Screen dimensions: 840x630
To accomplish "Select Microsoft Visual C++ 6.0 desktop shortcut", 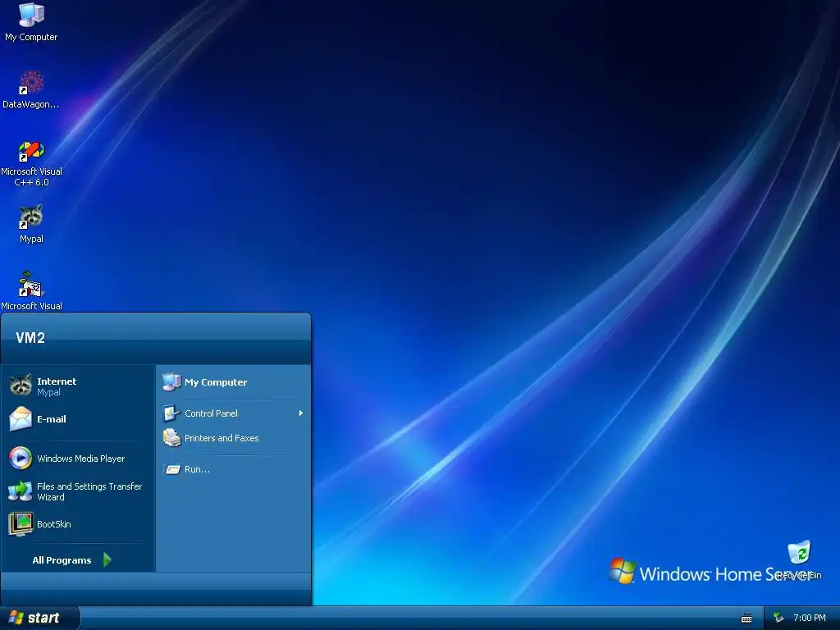I will coord(31,163).
